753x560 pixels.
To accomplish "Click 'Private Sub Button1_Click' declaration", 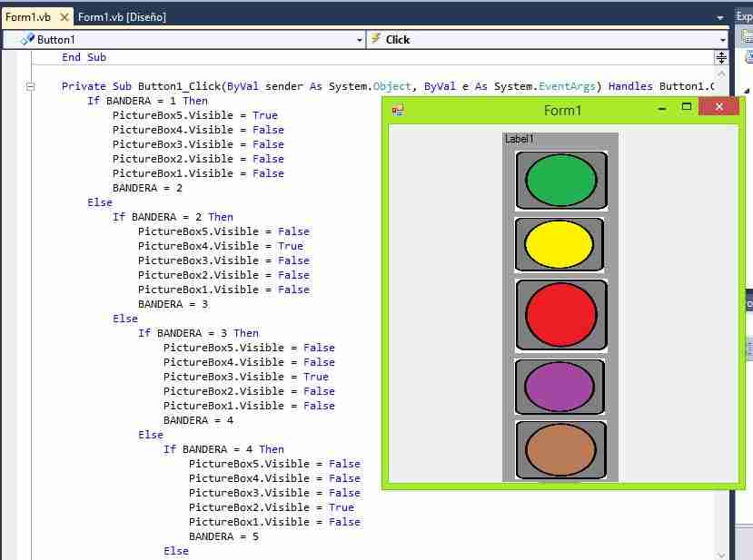I will [388, 86].
